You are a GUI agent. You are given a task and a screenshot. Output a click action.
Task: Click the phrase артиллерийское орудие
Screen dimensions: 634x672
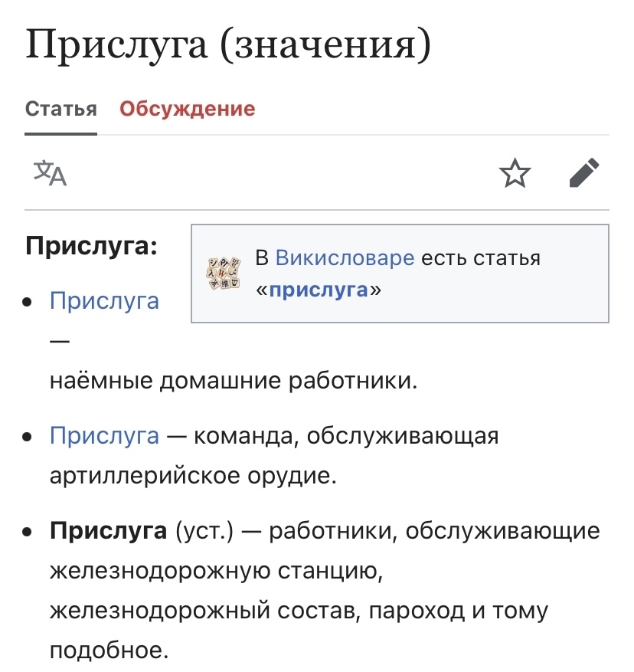pos(193,476)
